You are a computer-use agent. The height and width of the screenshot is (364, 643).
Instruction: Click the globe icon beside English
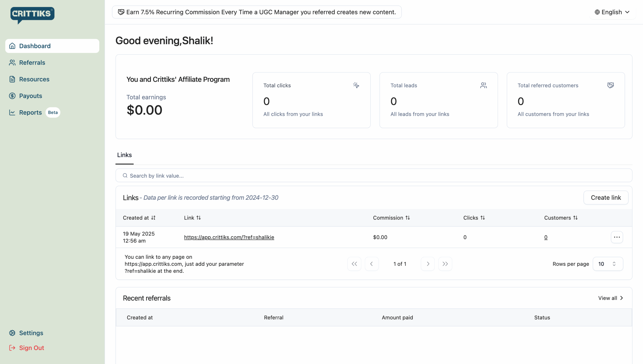[597, 12]
